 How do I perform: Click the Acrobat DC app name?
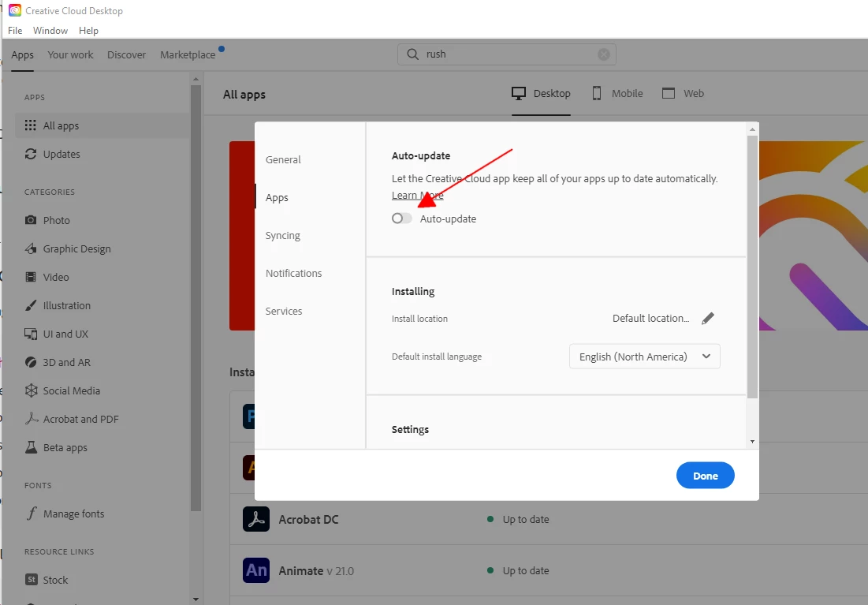click(x=308, y=520)
